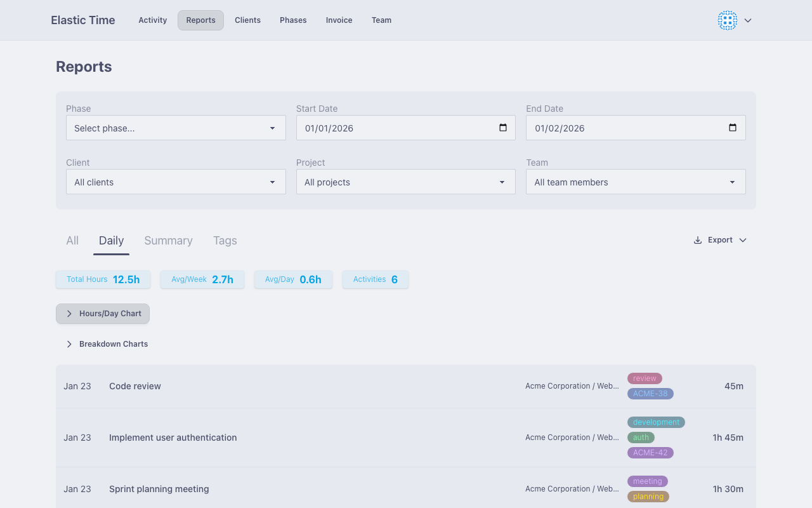Click the user avatar icon top right

click(727, 20)
